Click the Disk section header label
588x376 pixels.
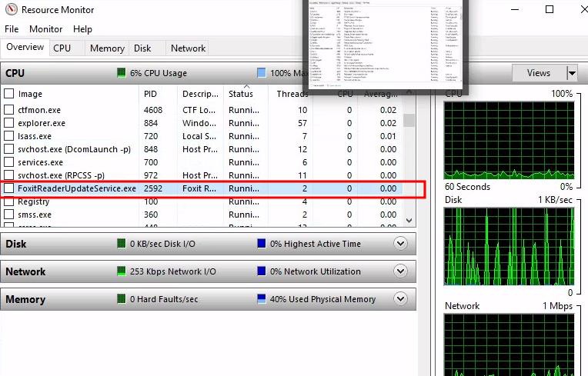pyautogui.click(x=15, y=244)
